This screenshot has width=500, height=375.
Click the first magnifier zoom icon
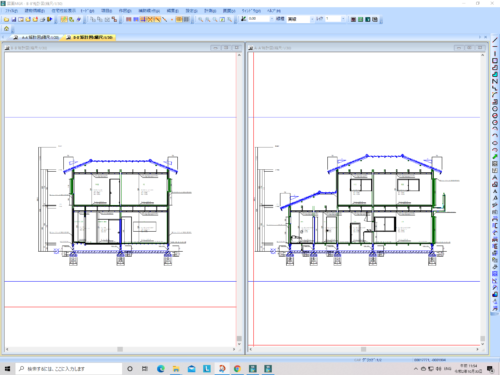click(200, 19)
